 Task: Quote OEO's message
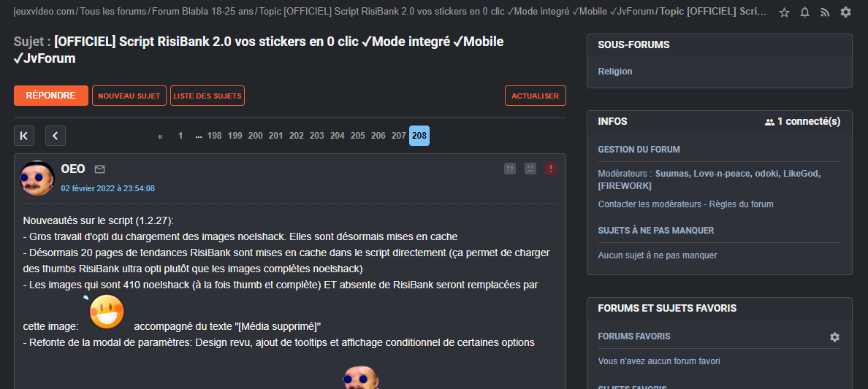510,169
